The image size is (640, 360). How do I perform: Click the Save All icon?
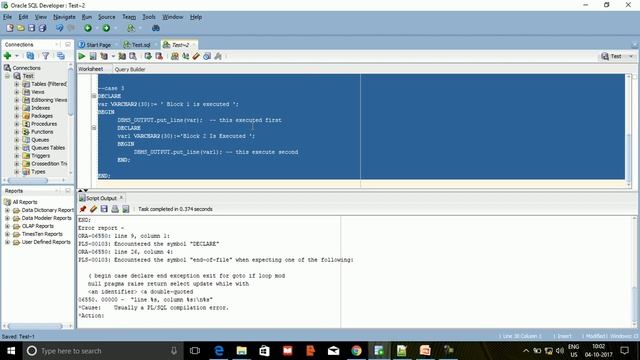tap(42, 28)
